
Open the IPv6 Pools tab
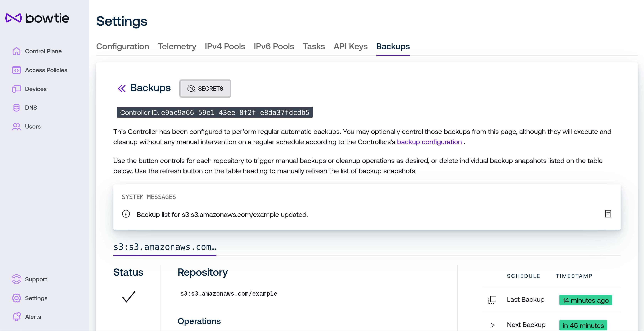(x=274, y=46)
